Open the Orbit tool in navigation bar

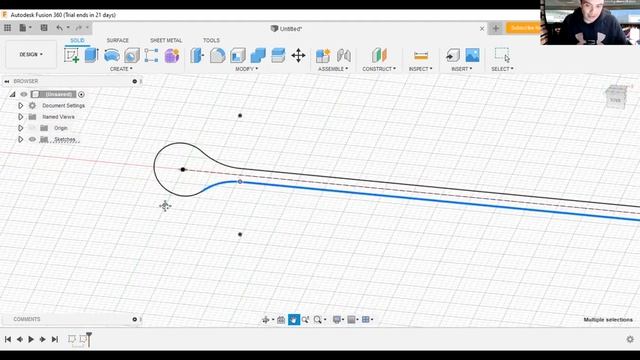(266, 320)
